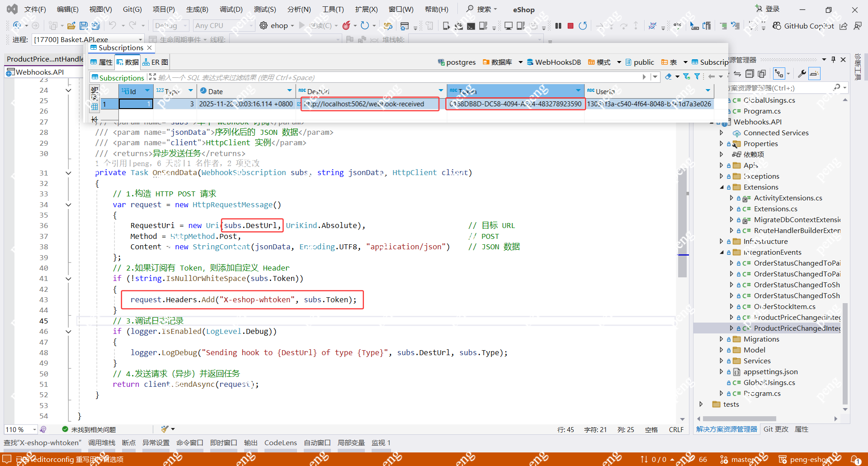Open the Debug configuration dropdown
Image resolution: width=868 pixels, height=466 pixels.
coord(171,26)
